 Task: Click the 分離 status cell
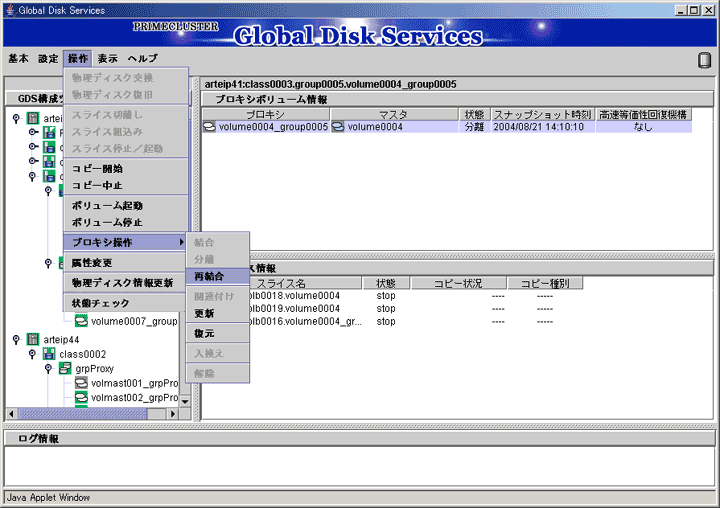(x=474, y=127)
